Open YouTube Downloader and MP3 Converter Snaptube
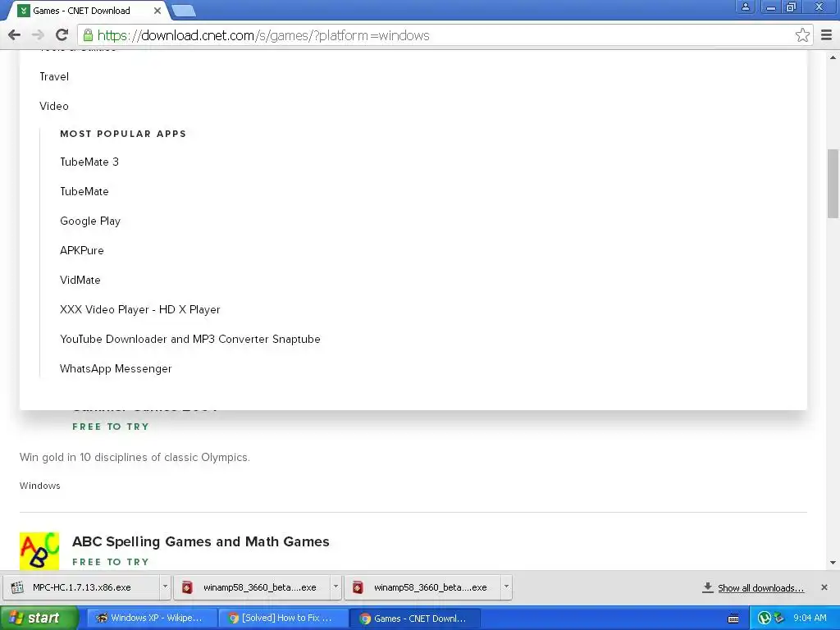Screen dimensions: 840x630 coord(190,339)
